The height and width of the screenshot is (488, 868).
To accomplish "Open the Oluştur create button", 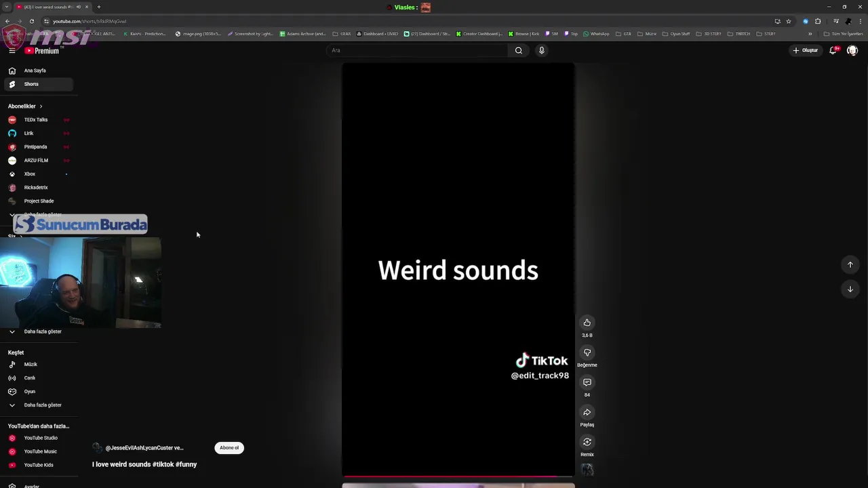I will click(806, 50).
